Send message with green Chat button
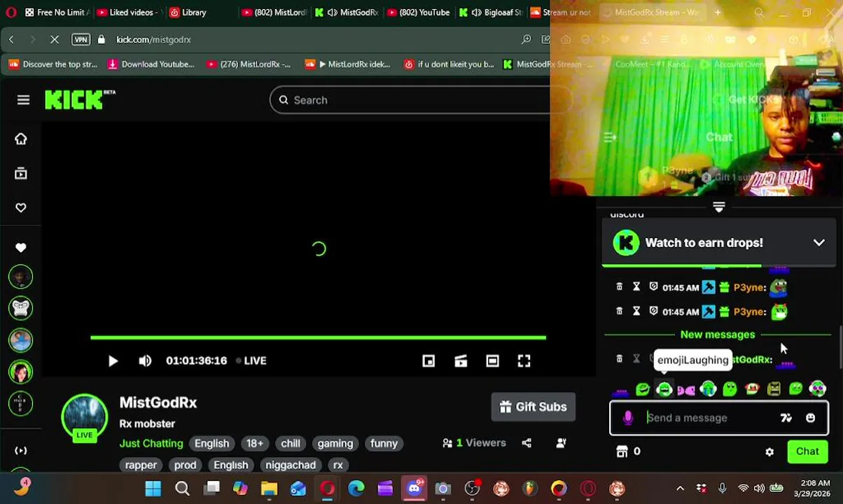843x504 pixels. click(807, 451)
